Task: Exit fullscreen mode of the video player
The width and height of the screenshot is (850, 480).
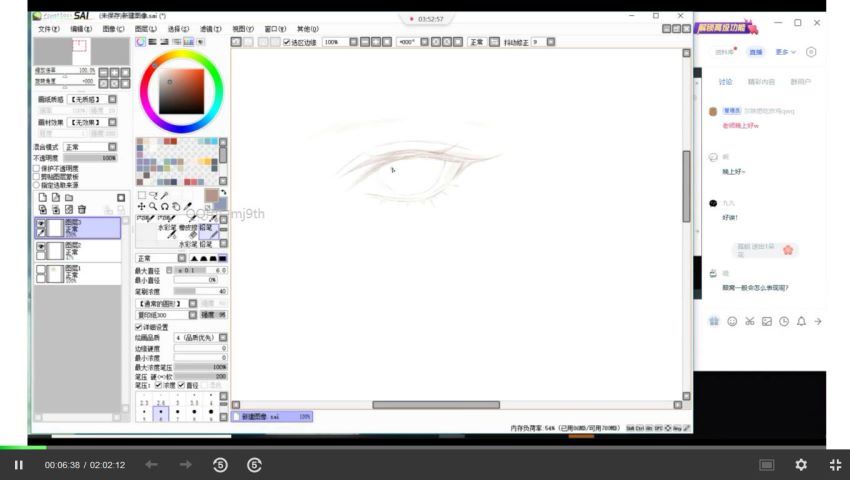Action: pos(835,465)
